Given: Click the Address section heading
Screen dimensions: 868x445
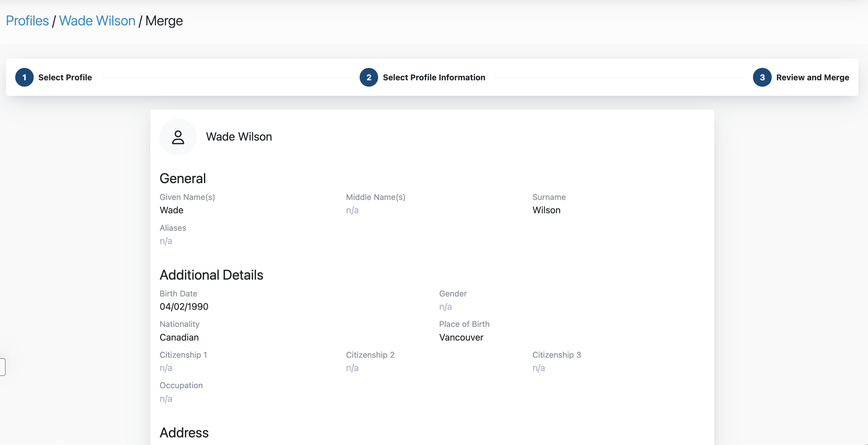Looking at the screenshot, I should 184,433.
